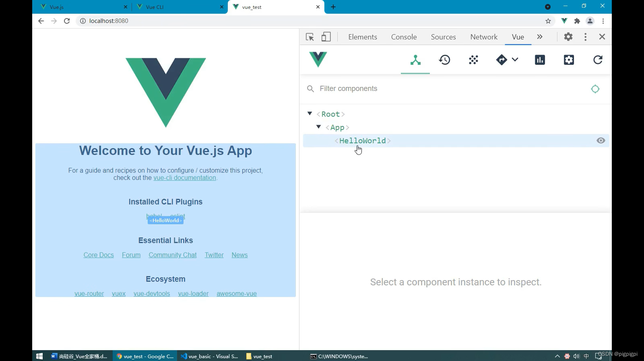Open the News link

[239, 255]
